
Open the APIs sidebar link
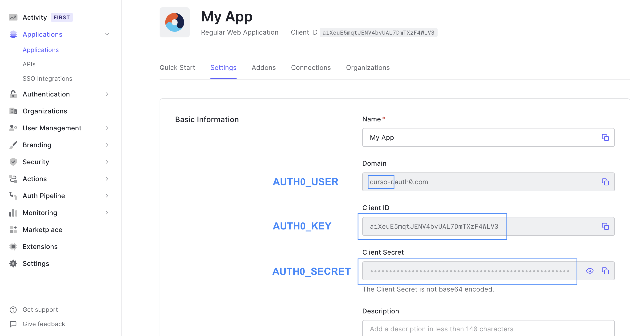29,64
